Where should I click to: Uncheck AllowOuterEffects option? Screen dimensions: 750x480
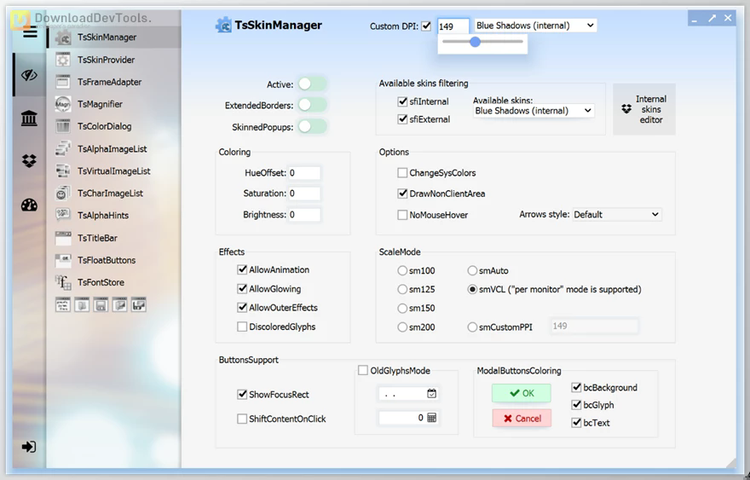[242, 307]
